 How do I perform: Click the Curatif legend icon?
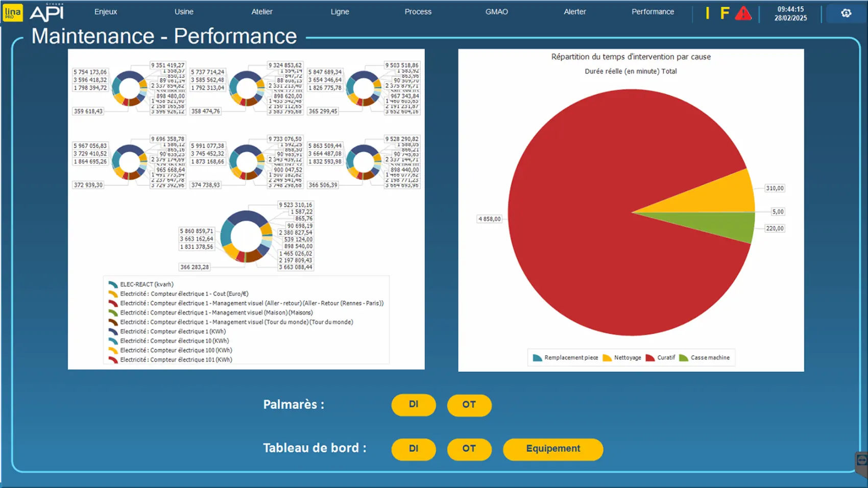tap(650, 358)
